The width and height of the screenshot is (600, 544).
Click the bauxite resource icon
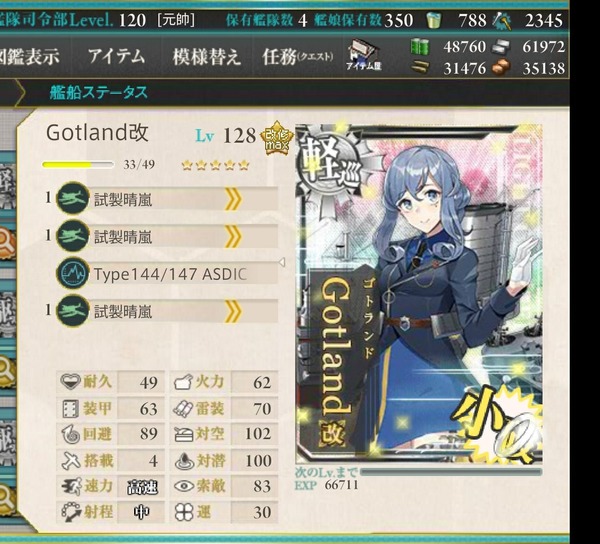[501, 68]
